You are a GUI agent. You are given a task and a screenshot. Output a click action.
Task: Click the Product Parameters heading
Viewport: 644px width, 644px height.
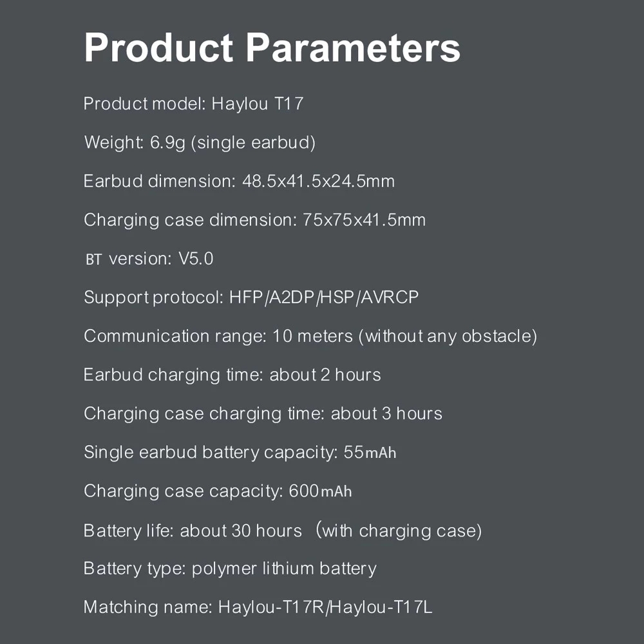coord(272,48)
